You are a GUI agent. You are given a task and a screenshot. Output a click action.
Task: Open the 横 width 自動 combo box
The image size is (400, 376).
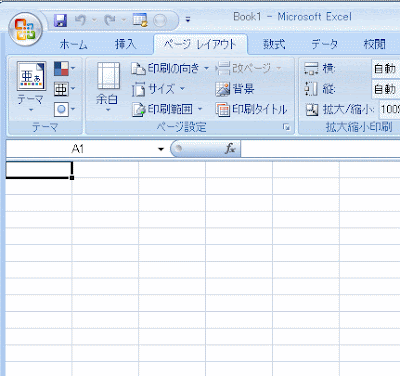point(386,69)
